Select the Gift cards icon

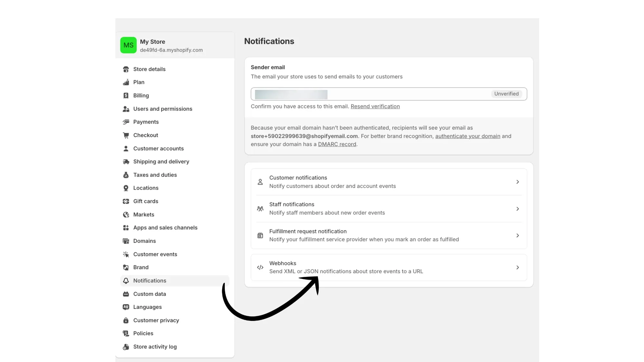(x=126, y=201)
